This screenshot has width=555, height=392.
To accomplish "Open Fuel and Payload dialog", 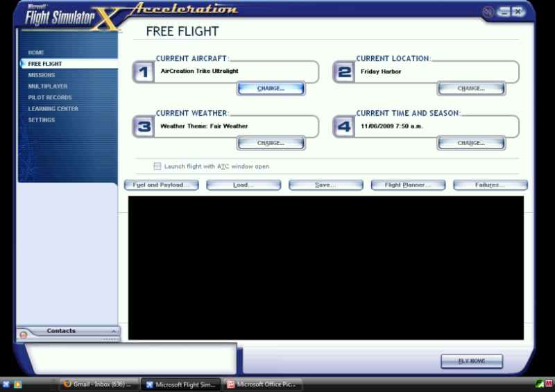I will point(162,185).
